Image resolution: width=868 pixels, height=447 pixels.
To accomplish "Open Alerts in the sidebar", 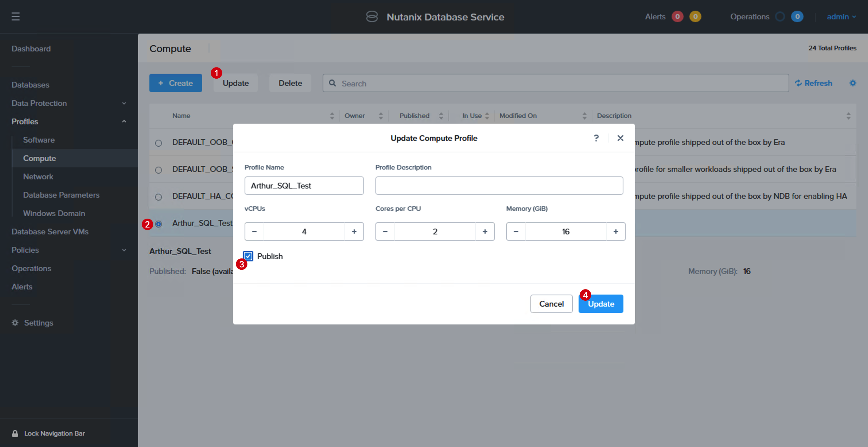I will pyautogui.click(x=22, y=287).
